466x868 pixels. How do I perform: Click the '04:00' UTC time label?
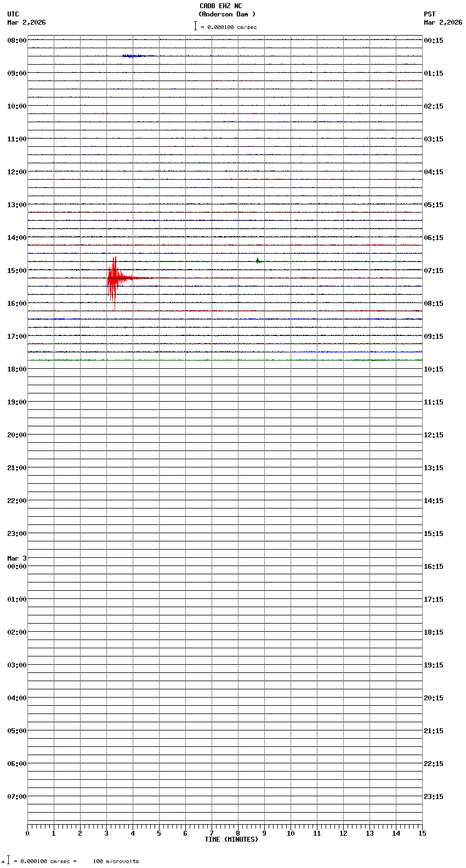coord(17,698)
